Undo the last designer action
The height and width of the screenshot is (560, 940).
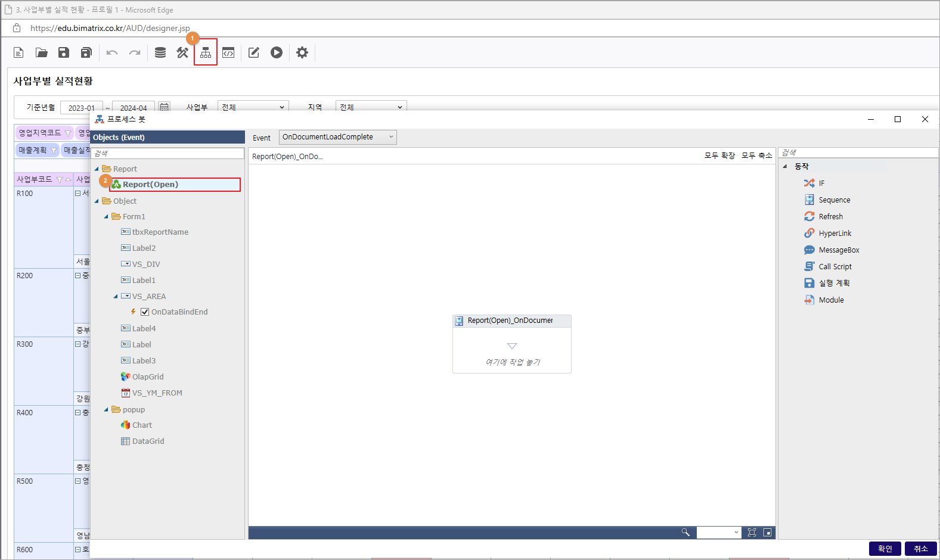point(112,52)
